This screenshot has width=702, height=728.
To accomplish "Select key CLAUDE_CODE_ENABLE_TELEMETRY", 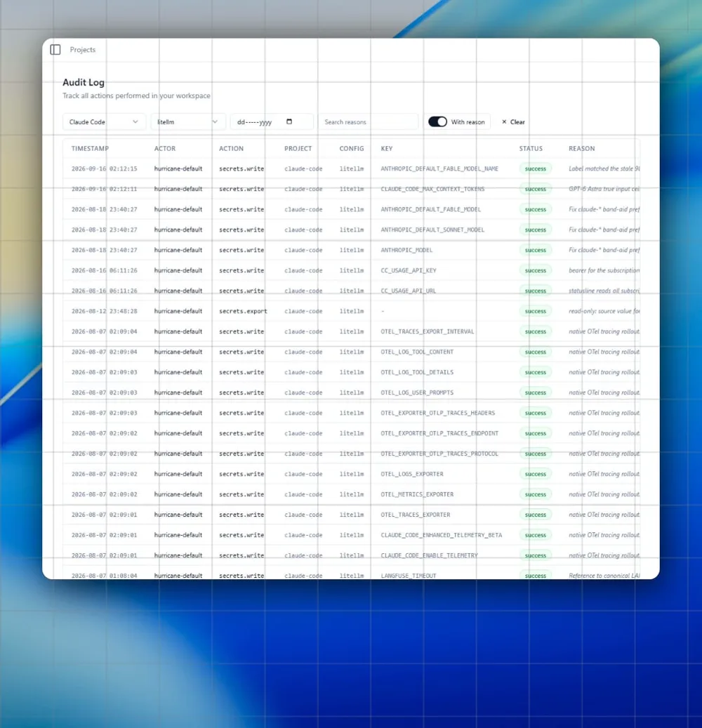I will click(429, 555).
